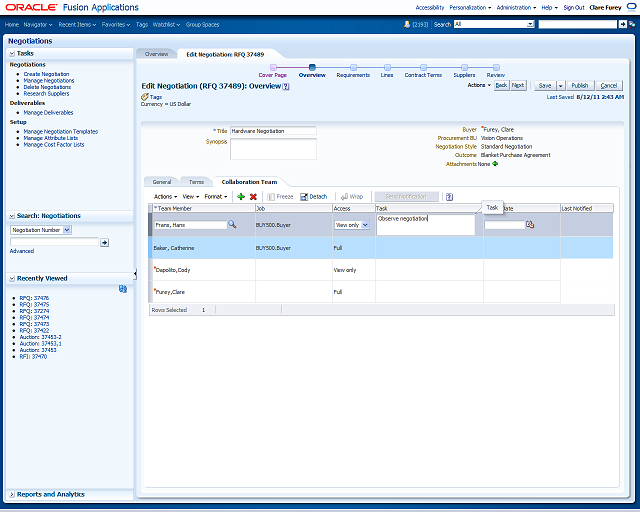Collapse the Search: Negotiations panel
Viewport: 640px width, 512px height.
coord(12,216)
